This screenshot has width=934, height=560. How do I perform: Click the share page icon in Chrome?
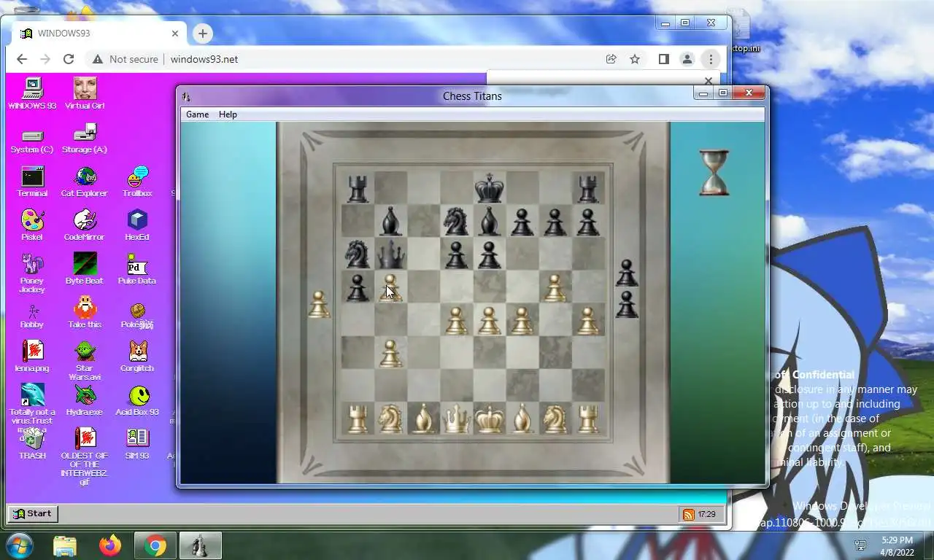tap(611, 59)
